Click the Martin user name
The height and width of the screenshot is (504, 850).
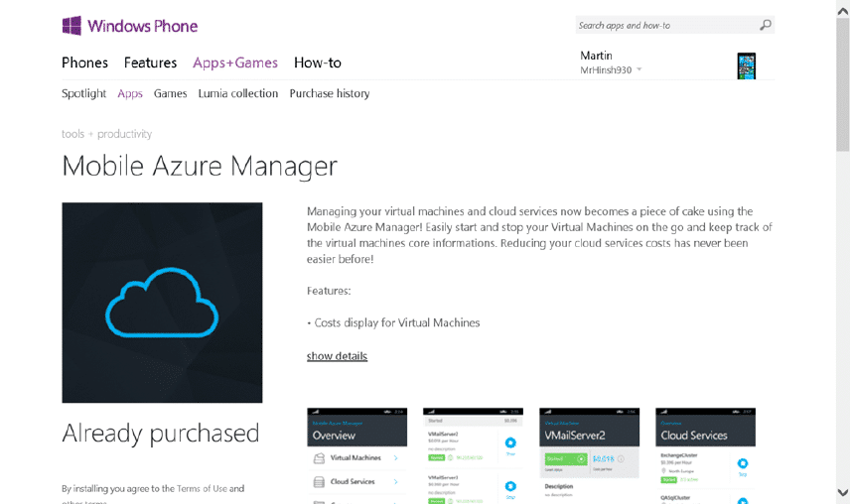[x=597, y=56]
